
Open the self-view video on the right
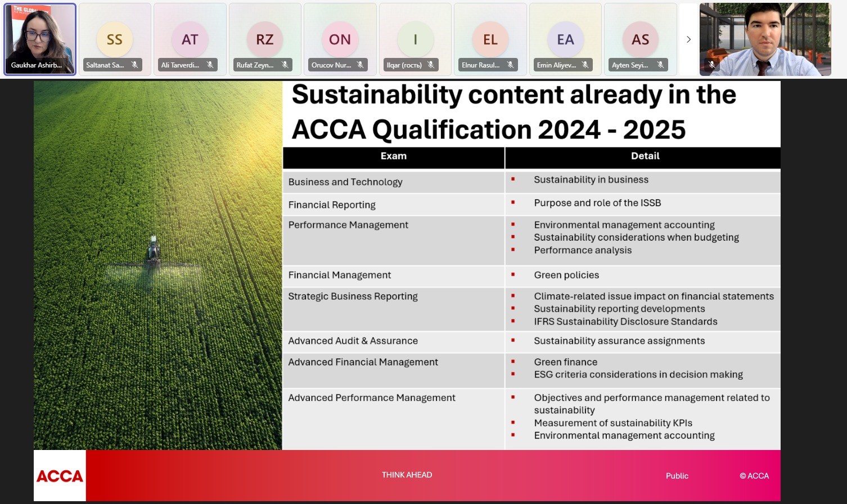tap(765, 37)
